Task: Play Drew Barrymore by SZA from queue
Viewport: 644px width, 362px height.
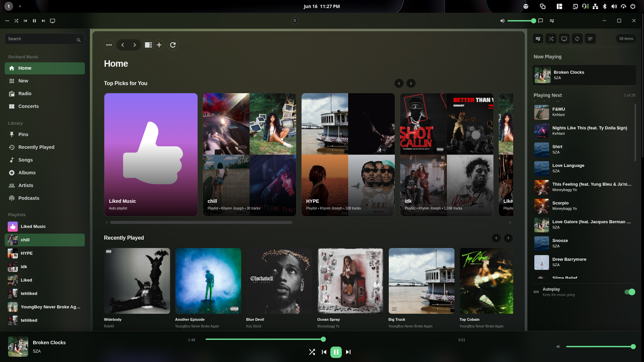Action: [x=584, y=262]
